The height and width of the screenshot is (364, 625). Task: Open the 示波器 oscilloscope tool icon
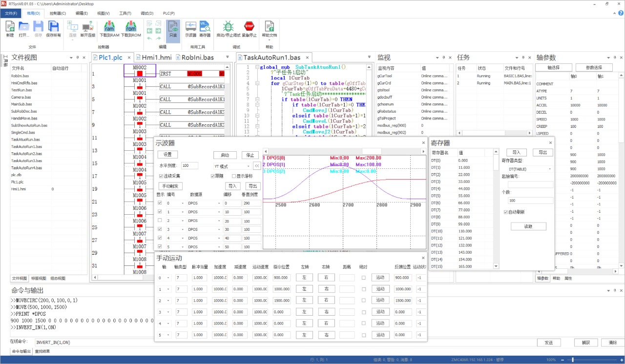tap(190, 26)
